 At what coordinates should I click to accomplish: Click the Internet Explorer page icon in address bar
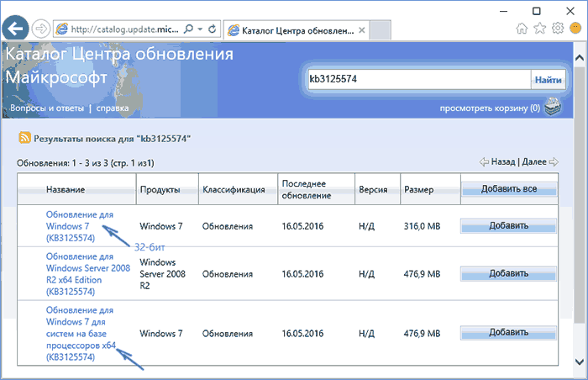click(62, 29)
